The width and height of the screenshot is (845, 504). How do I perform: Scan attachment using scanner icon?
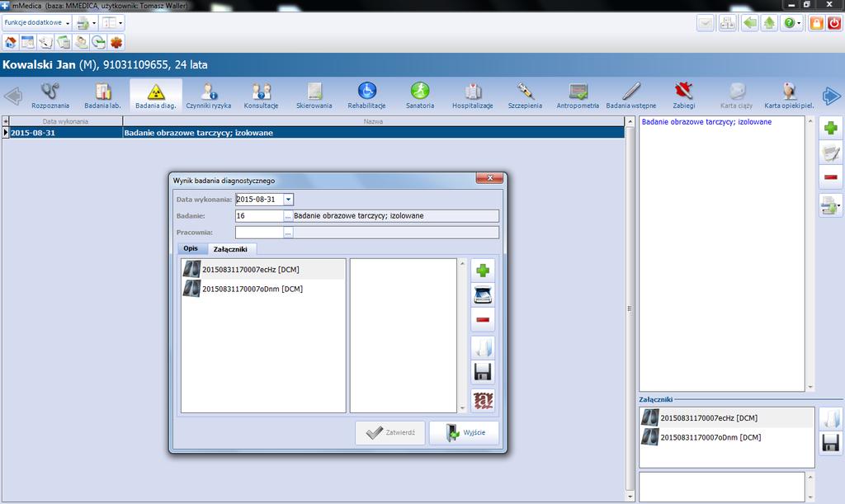coord(483,295)
